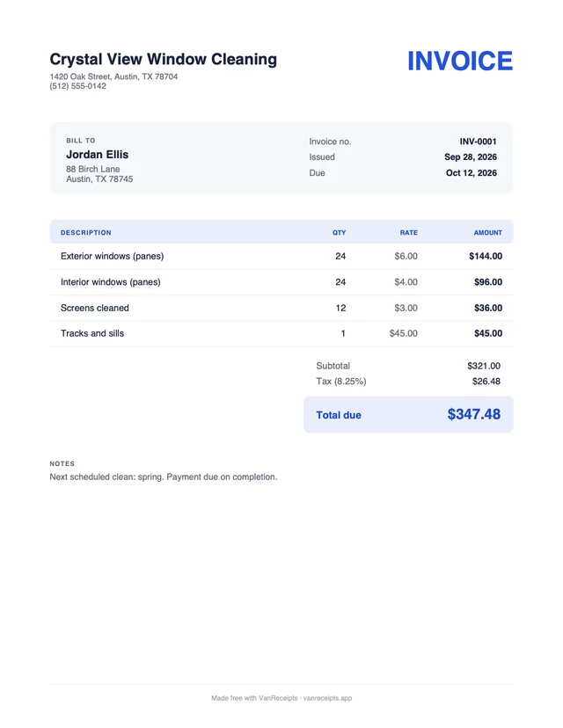Select Exterior windows (panes) row description
Image resolution: width=563 pixels, height=728 pixels.
tap(113, 256)
